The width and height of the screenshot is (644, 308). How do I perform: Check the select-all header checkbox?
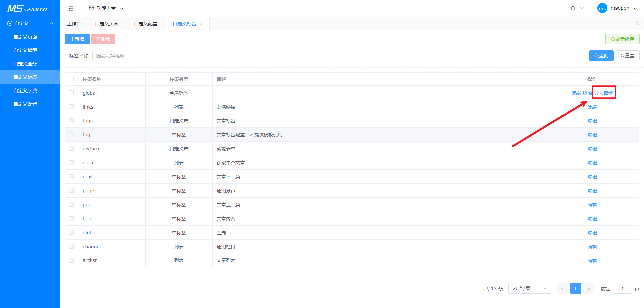tap(71, 79)
